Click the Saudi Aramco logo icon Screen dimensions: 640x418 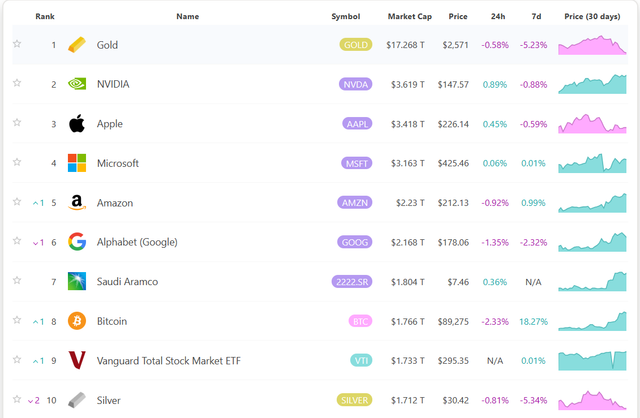[77, 281]
